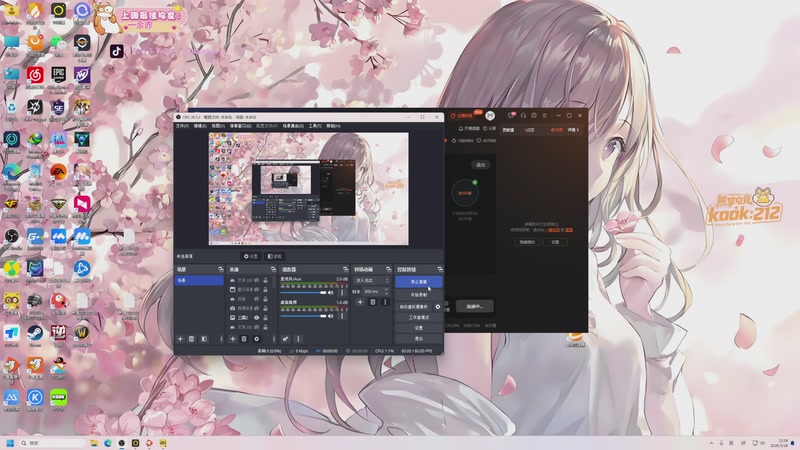Enable 工作室模式 in OBS controls
Screen dimensions: 800x450
coord(418,317)
